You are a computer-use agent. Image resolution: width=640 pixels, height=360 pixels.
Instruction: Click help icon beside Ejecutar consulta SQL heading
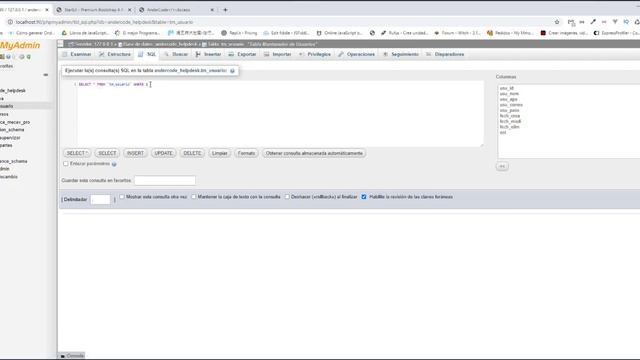coord(232,71)
